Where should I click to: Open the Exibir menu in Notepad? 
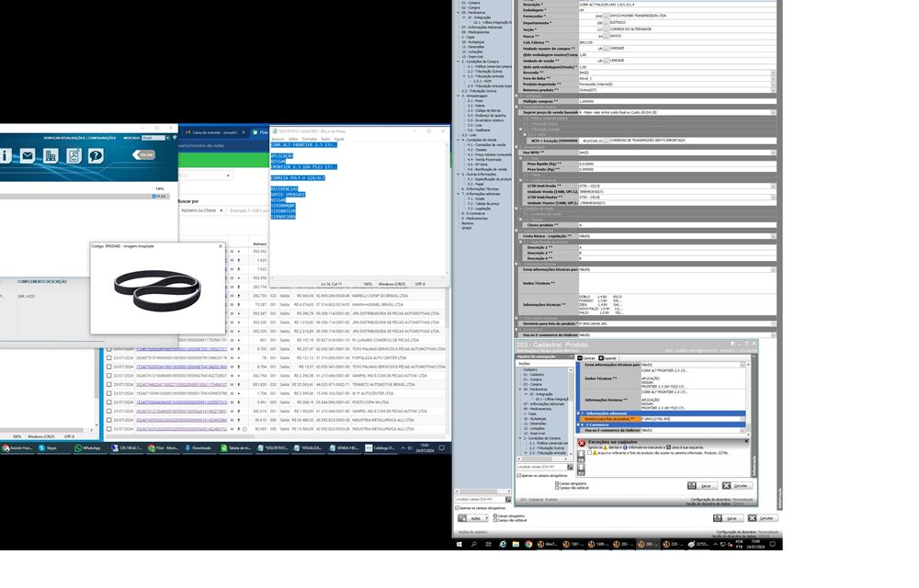tap(325, 139)
